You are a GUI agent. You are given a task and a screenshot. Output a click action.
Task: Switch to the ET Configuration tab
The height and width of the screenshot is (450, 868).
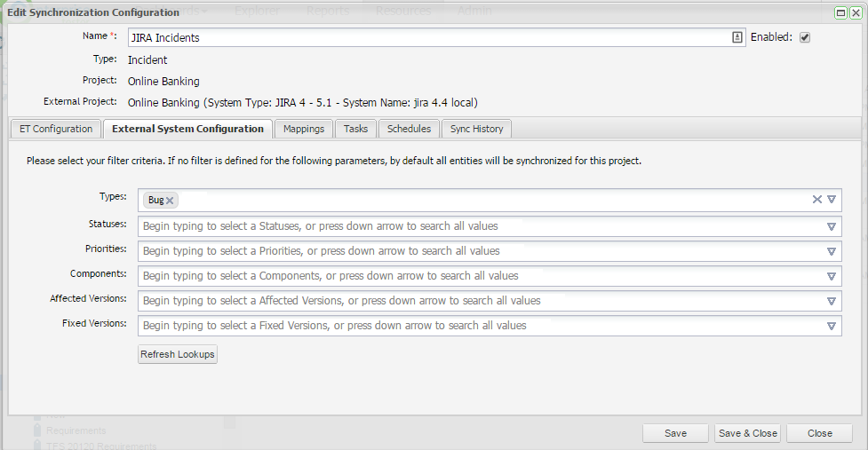pyautogui.click(x=56, y=129)
